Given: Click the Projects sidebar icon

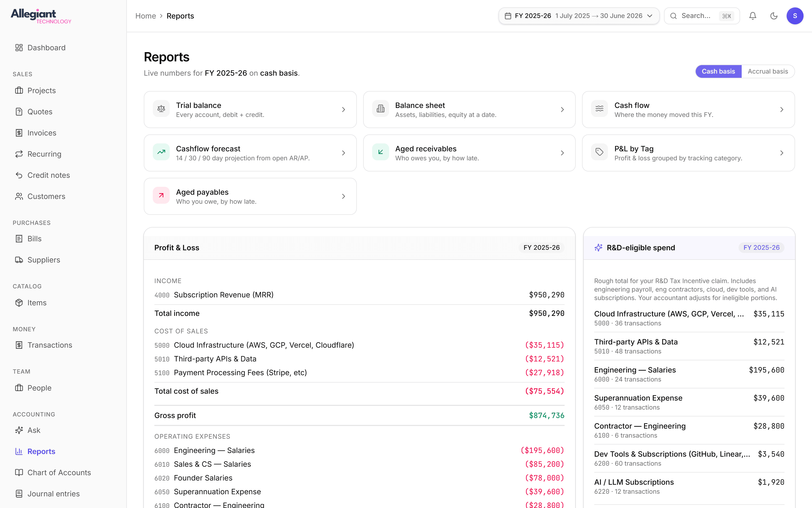Looking at the screenshot, I should [19, 90].
